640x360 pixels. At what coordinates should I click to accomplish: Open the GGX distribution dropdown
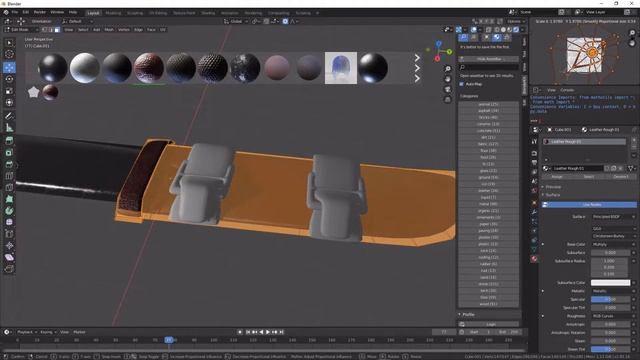pyautogui.click(x=613, y=229)
